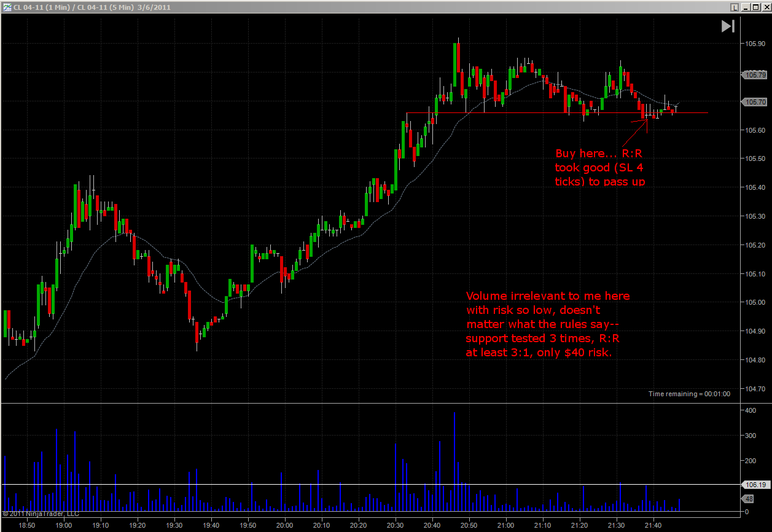Screen dimensions: 772x532
Task: Minimize the CL 04-11 chart window
Action: [745, 7]
